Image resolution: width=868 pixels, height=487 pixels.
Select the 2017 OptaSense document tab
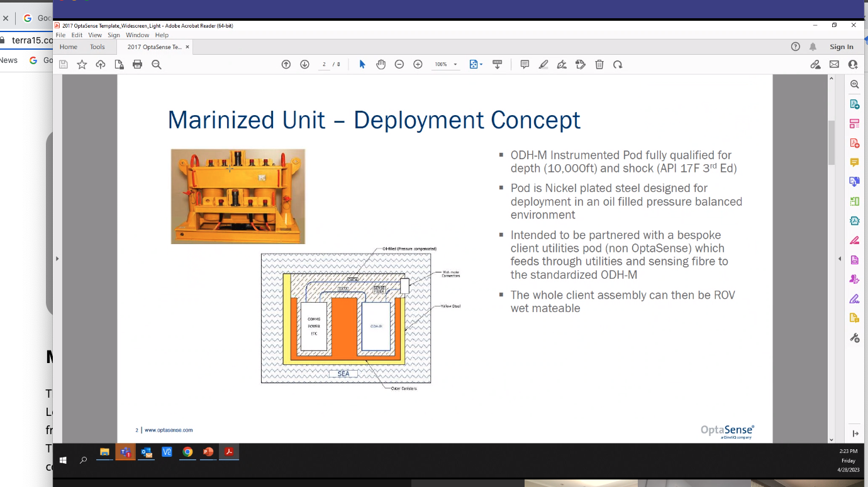(x=155, y=47)
